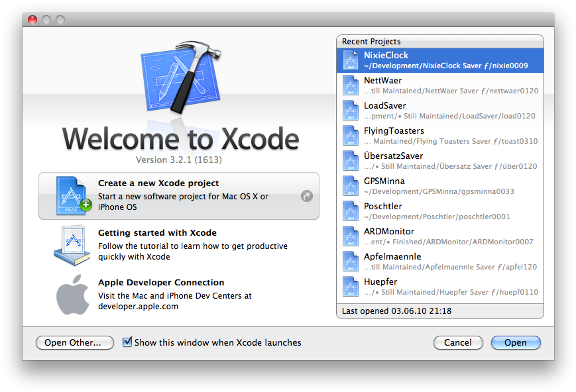This screenshot has width=576, height=392.
Task: Click the blue Open button
Action: 516,342
